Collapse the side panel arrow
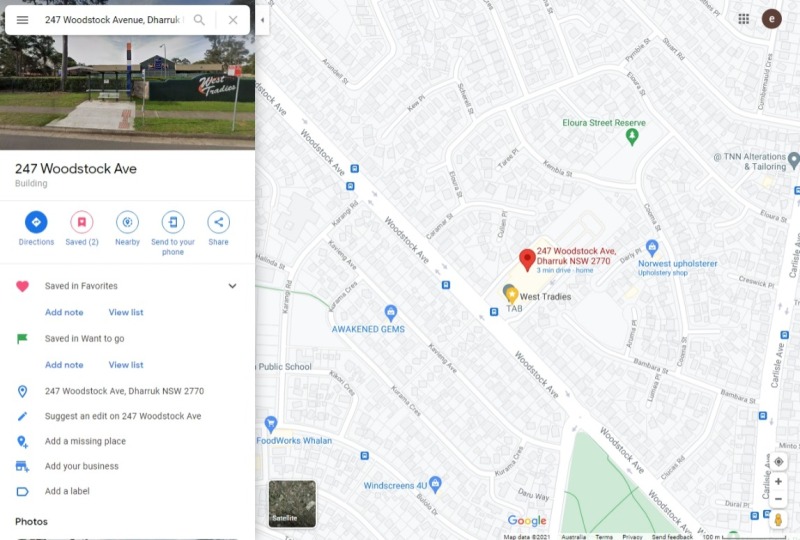Viewport: 800px width, 540px height. tap(262, 20)
